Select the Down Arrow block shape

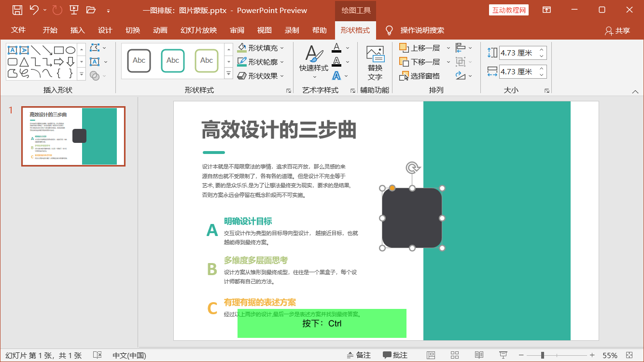tap(70, 62)
